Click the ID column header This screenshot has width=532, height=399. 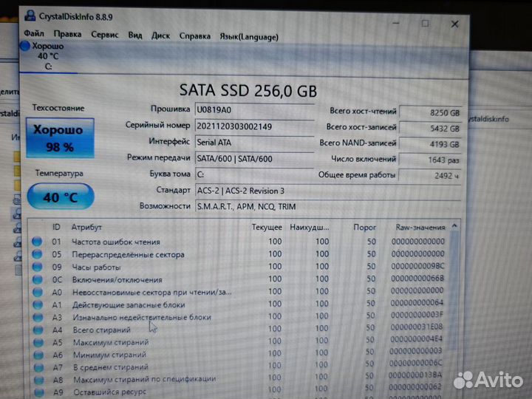pyautogui.click(x=56, y=227)
